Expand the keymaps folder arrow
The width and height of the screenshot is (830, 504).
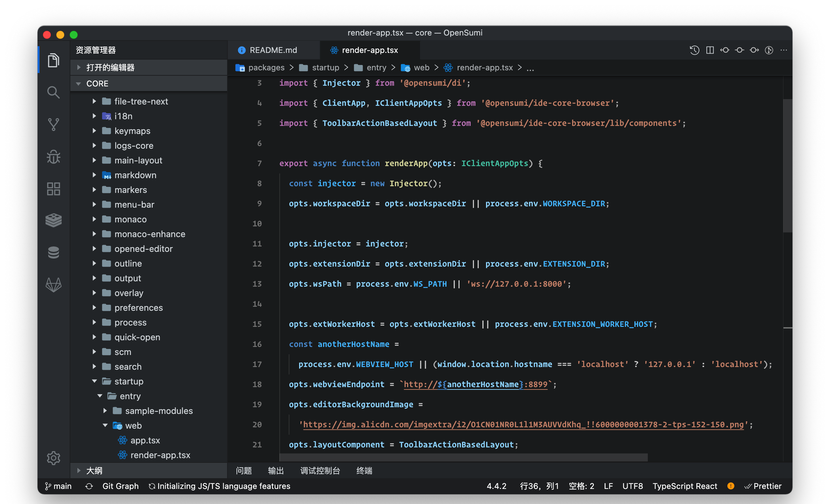click(x=94, y=131)
